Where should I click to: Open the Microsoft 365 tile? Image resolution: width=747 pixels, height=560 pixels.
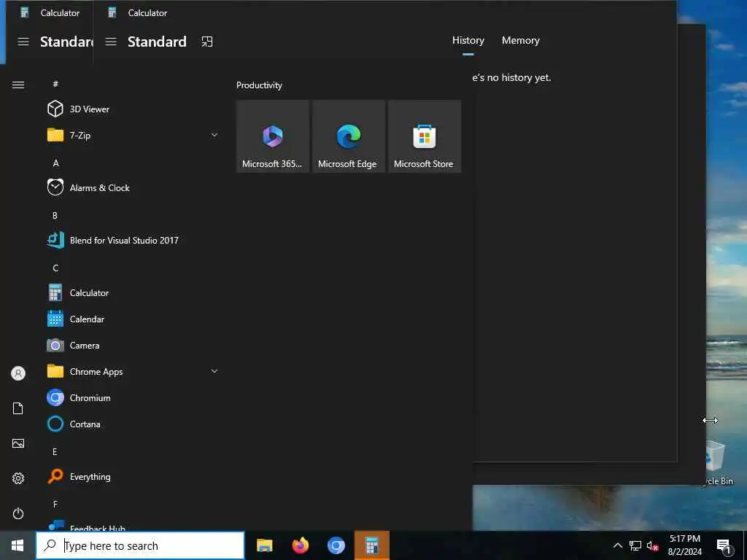click(x=273, y=136)
